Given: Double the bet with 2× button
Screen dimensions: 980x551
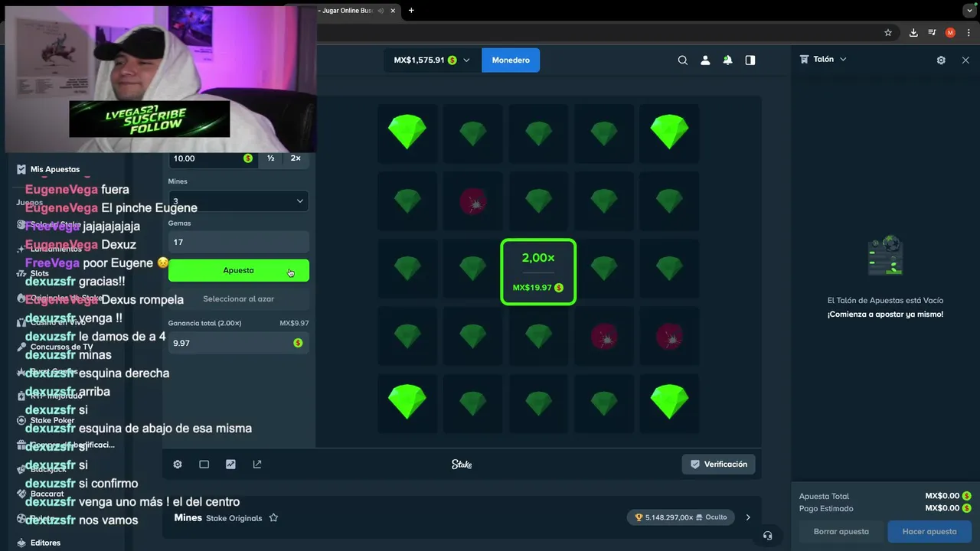Looking at the screenshot, I should click(296, 158).
